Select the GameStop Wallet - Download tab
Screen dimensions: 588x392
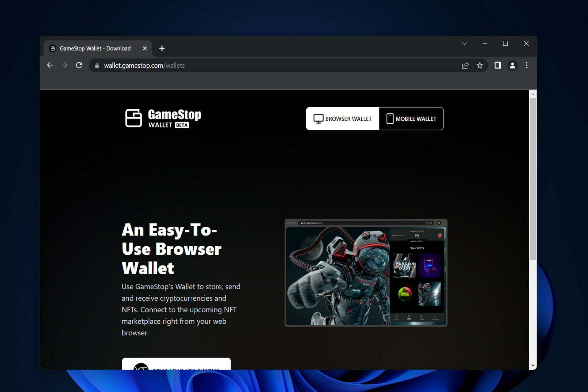(98, 48)
